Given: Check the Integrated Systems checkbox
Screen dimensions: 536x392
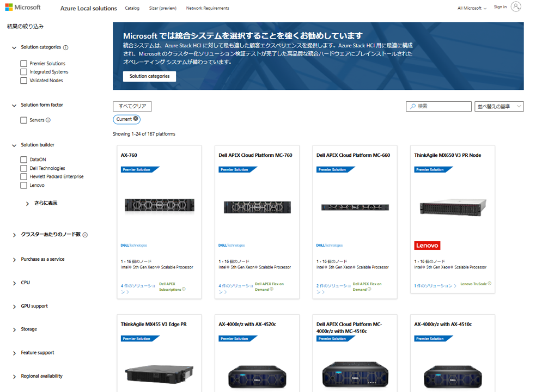Looking at the screenshot, I should [x=23, y=72].
